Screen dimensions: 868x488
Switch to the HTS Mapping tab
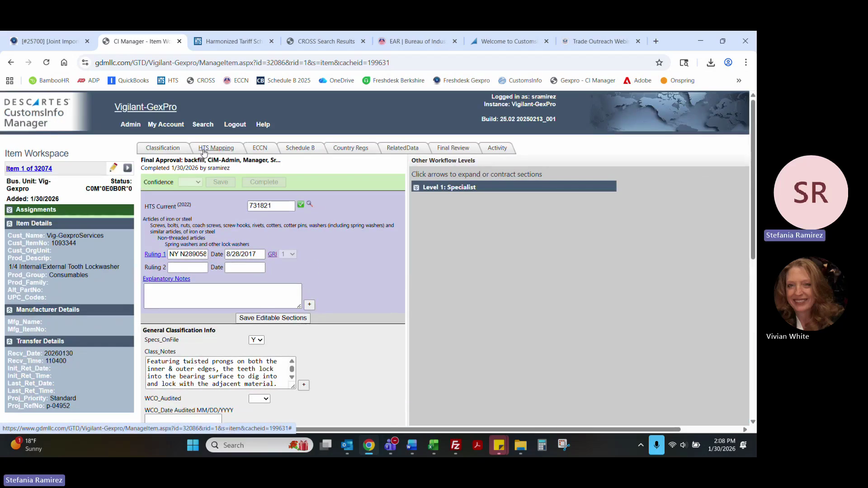tap(216, 148)
